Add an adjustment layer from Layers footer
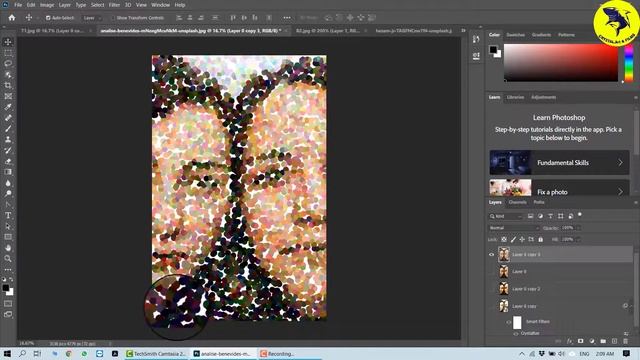640x360 pixels. pyautogui.click(x=592, y=341)
